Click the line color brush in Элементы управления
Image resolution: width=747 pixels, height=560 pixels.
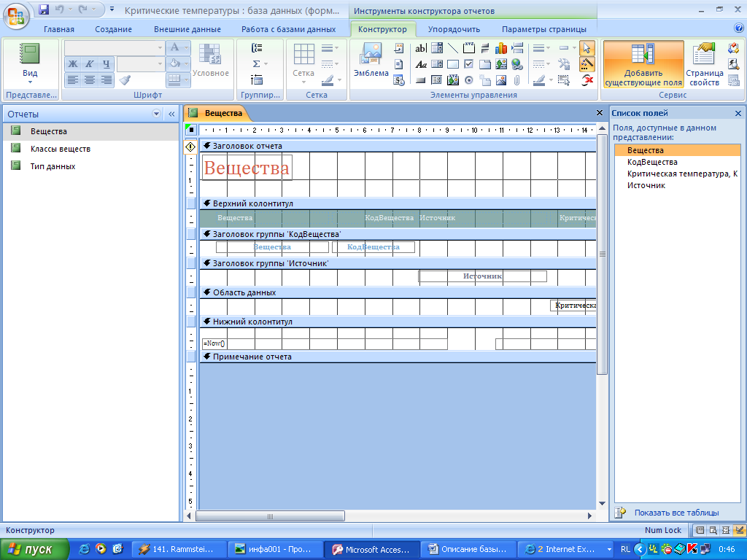[539, 80]
